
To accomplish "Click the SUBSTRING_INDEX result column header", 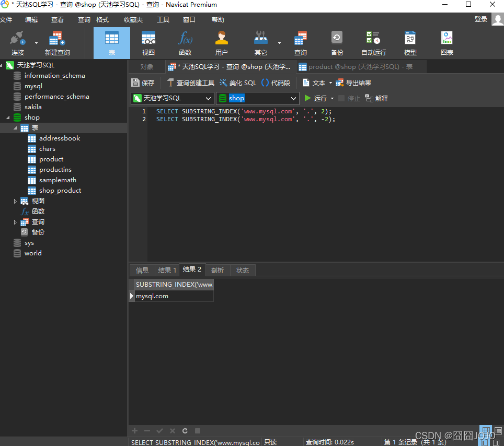I will click(174, 285).
